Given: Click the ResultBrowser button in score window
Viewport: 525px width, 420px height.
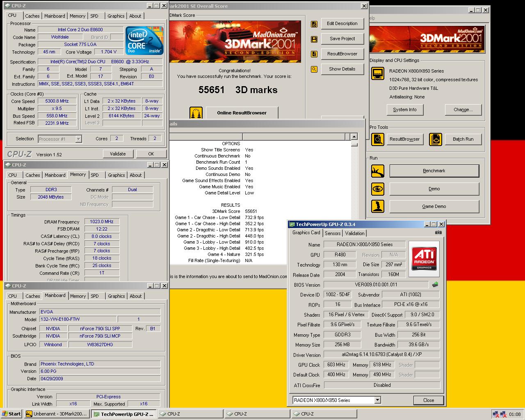Looking at the screenshot, I should (x=342, y=54).
